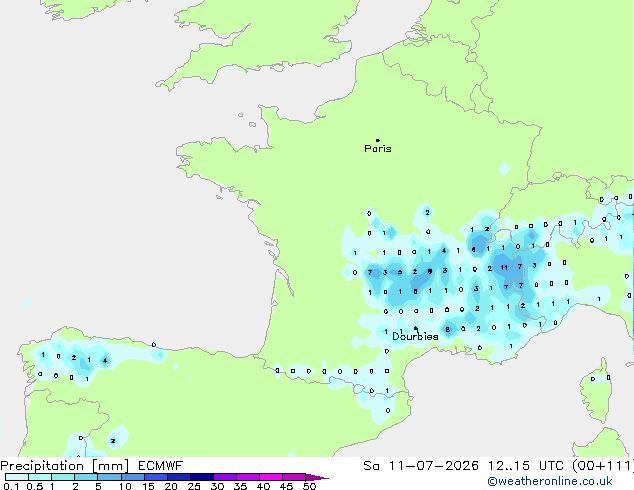The height and width of the screenshot is (490, 634).
Task: Pick the 35 to 40 mm legend swatch
Action: click(x=247, y=477)
